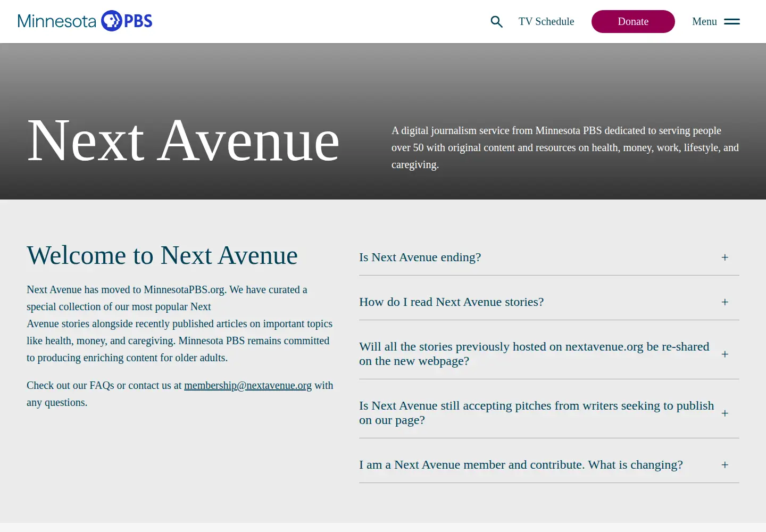Click plus icon beside 'How do I read' question
This screenshot has width=766, height=532.
pos(725,302)
